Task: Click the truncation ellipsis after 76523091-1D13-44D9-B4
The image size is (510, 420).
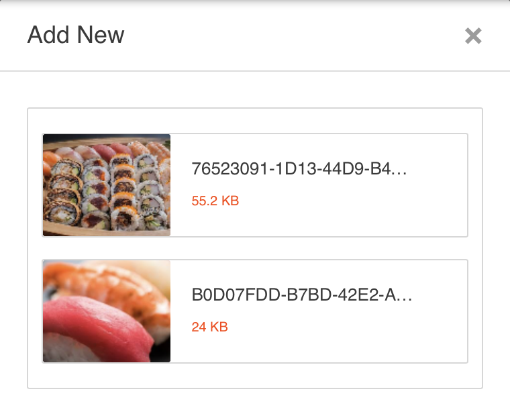Action: tap(400, 170)
